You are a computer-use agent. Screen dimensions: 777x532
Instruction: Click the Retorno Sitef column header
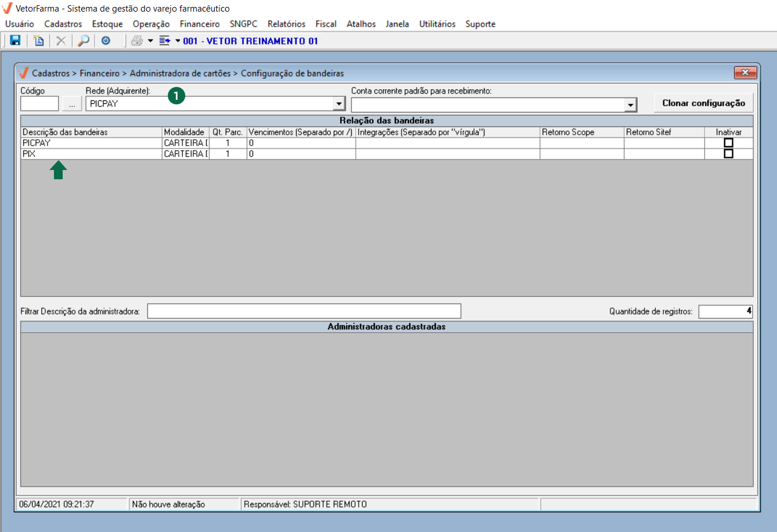[x=665, y=132]
